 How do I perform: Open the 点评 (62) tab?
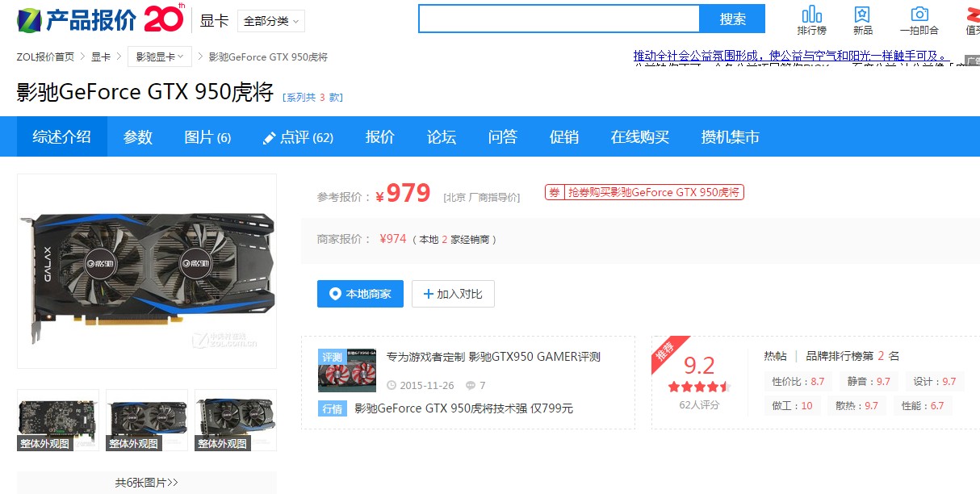[299, 137]
